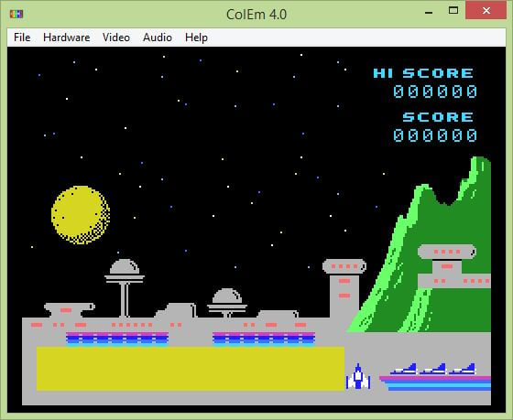
Task: Click the ColEm app icon in title bar
Action: click(16, 14)
